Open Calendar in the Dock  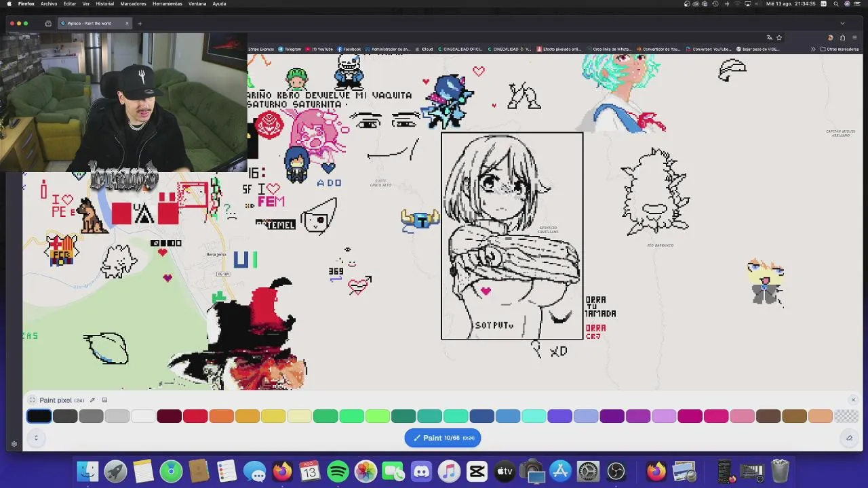(310, 471)
